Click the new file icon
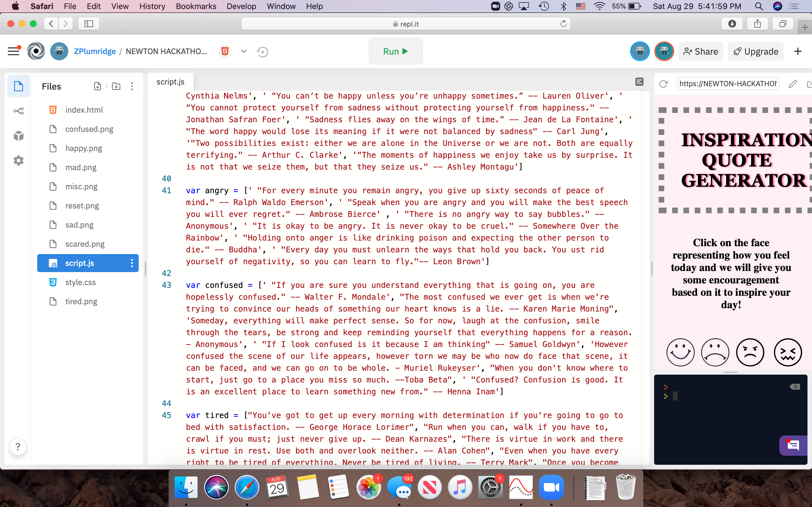812x507 pixels. [x=97, y=86]
